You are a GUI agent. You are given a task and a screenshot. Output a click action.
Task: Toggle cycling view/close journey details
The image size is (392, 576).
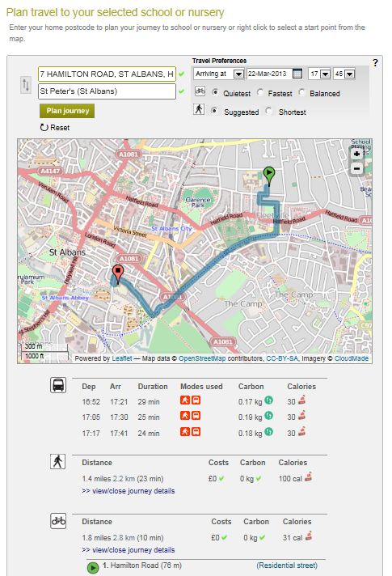(x=129, y=550)
